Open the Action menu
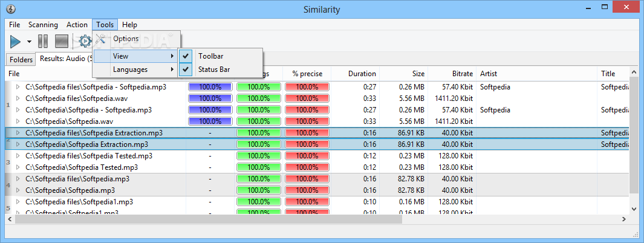Viewport: 644px width, 243px height. click(77, 25)
